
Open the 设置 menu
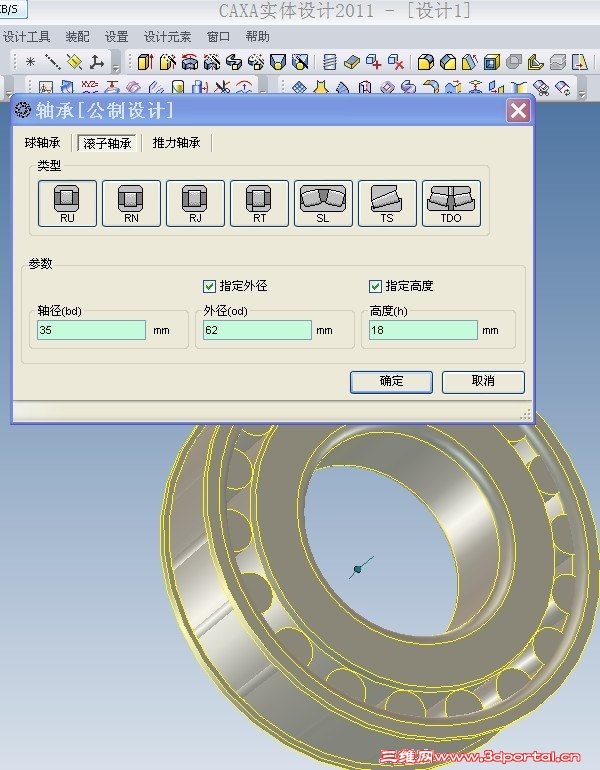click(x=116, y=37)
